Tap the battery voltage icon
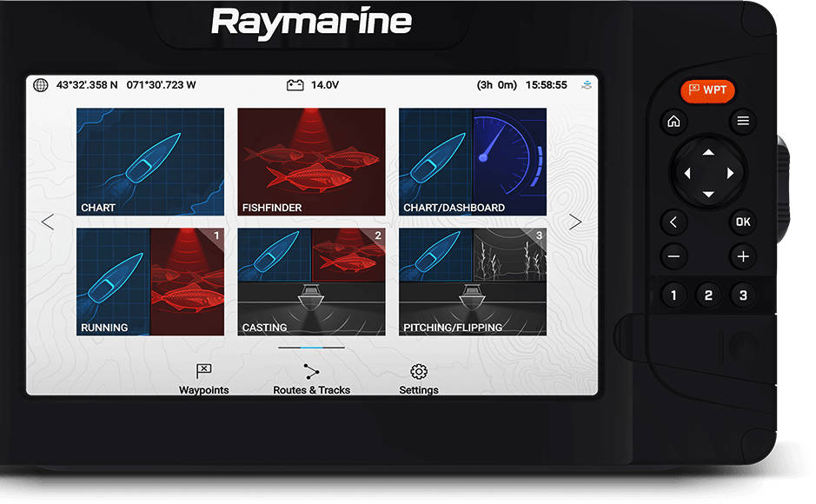816x504 pixels. [x=295, y=85]
